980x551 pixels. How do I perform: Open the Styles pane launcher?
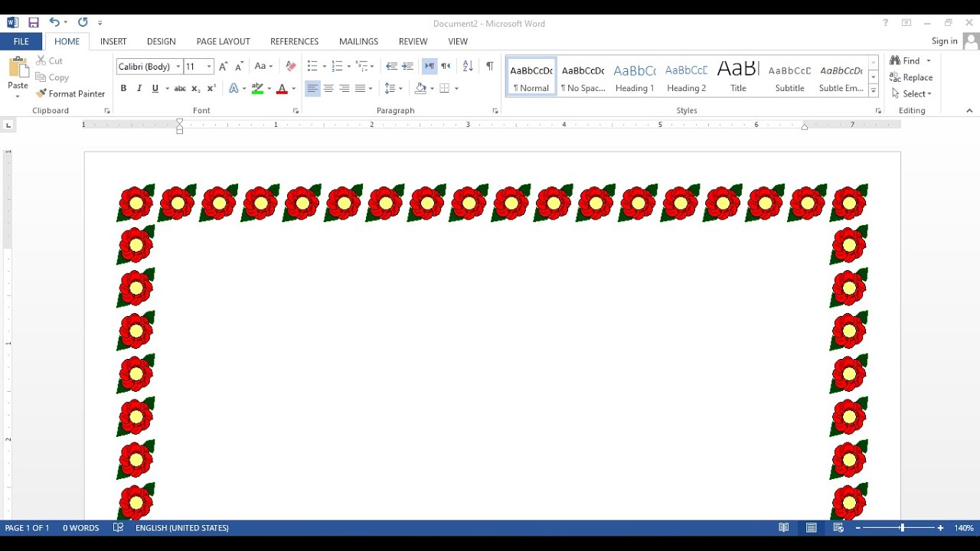pos(878,111)
